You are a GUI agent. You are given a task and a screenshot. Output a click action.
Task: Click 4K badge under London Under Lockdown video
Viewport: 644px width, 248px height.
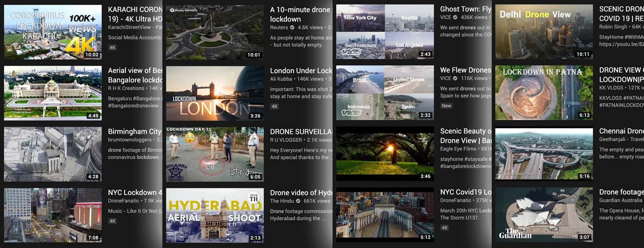click(275, 107)
